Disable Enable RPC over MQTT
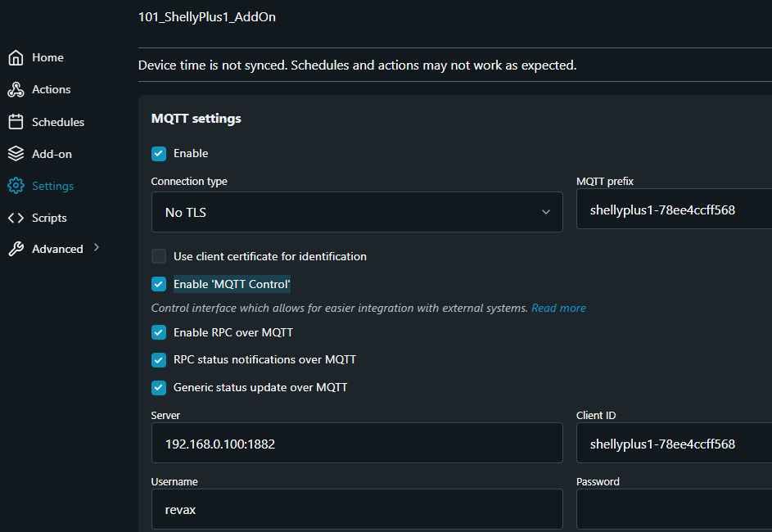This screenshot has height=532, width=772. point(159,332)
